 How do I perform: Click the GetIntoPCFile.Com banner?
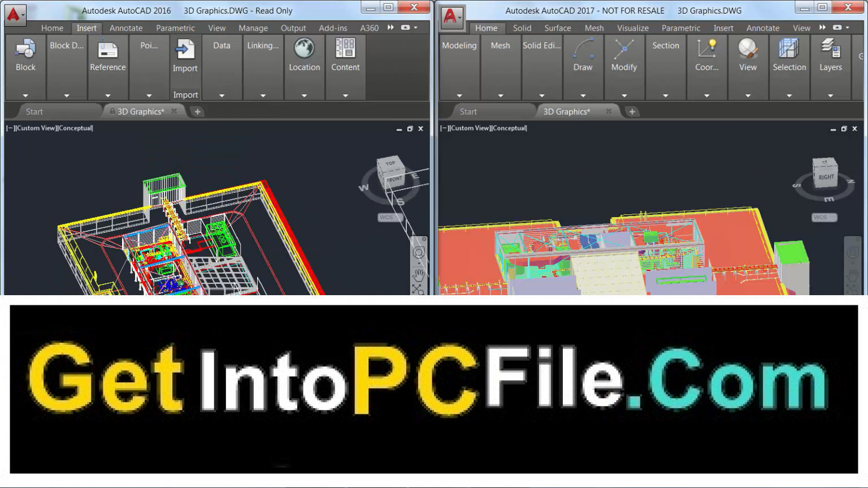[x=433, y=389]
